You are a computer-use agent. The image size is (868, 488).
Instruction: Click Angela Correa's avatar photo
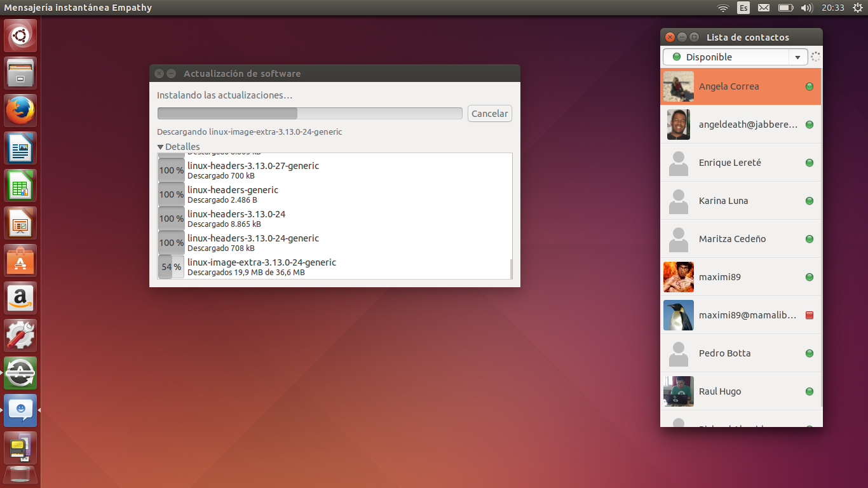coord(679,86)
